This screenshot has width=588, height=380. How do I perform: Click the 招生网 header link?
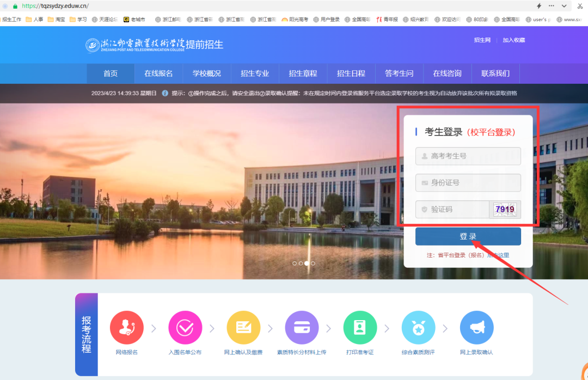[x=482, y=40]
